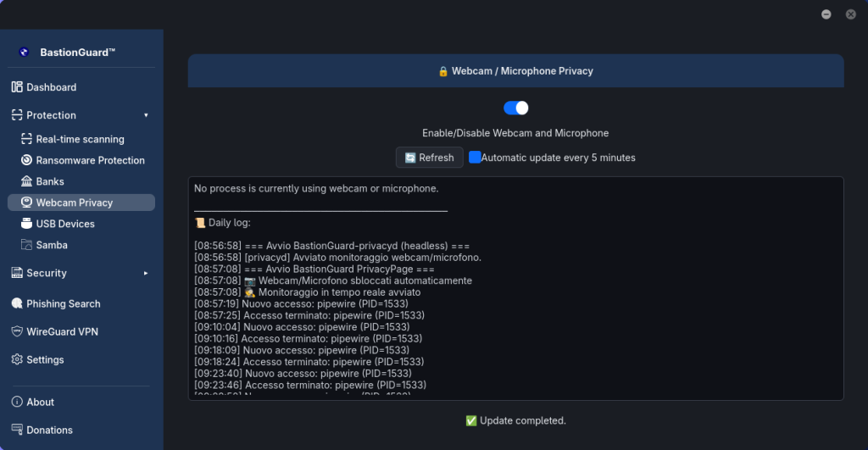Screen dimensions: 868x450
Task: Click the 09:10:04 Nuovo accesso log line
Action: (x=302, y=327)
